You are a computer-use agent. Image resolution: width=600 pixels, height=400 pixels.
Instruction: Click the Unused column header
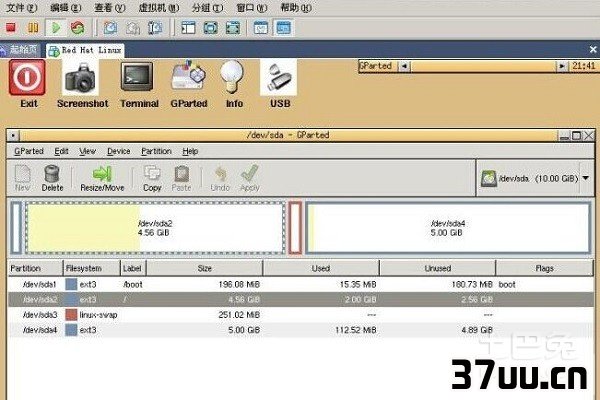coord(438,268)
